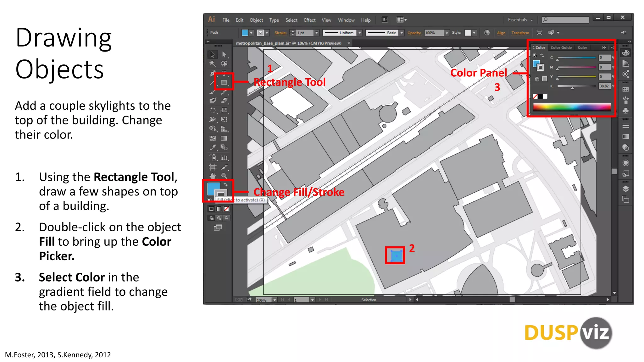644x362 pixels.
Task: Select the Mesh tool
Action: click(213, 138)
